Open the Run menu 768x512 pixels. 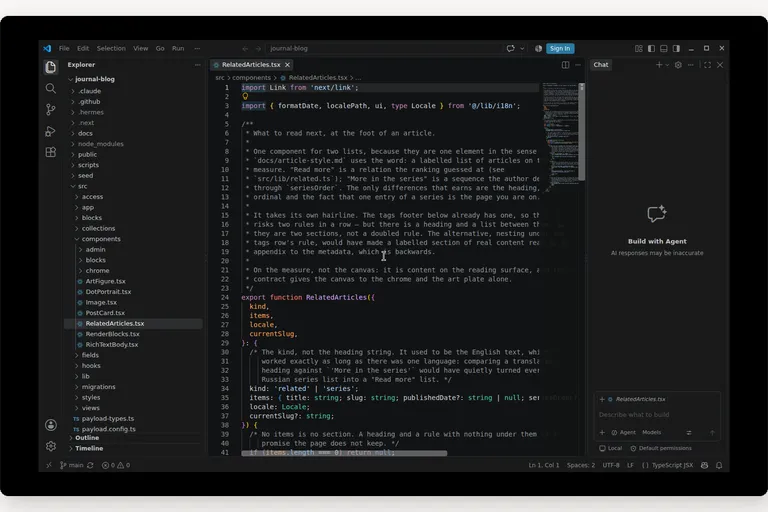click(x=178, y=49)
